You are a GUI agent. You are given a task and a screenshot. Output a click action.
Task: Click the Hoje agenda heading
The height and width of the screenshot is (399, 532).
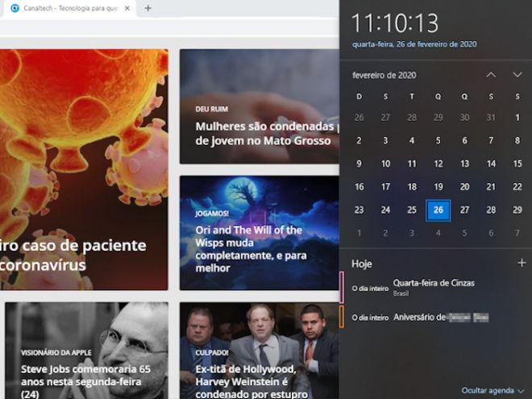point(362,264)
